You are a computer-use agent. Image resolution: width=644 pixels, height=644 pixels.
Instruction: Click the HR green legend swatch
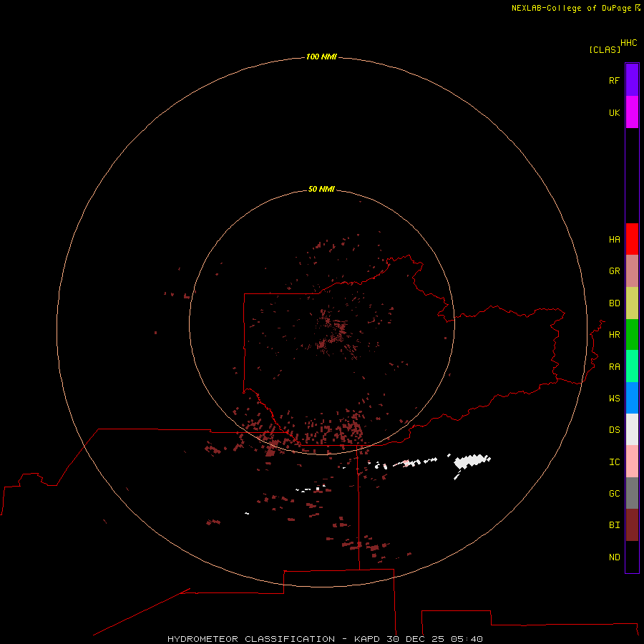pos(632,335)
